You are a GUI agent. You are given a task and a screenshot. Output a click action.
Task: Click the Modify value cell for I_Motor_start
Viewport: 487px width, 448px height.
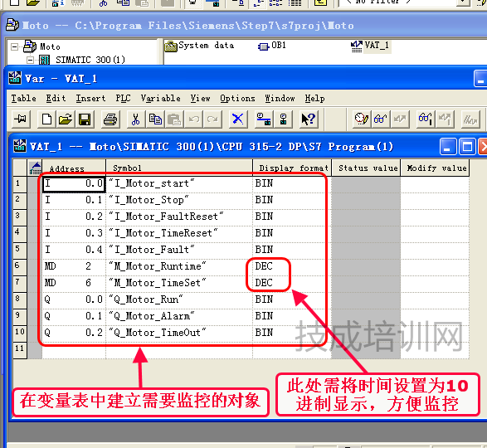(x=435, y=183)
